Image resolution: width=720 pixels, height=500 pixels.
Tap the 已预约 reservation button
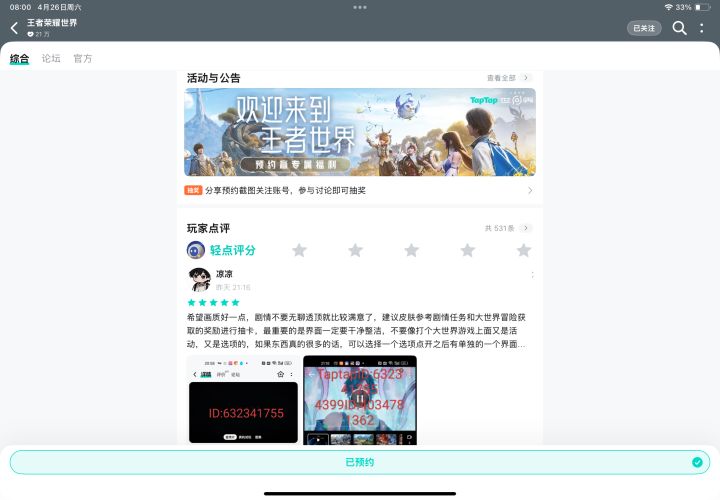click(x=360, y=462)
